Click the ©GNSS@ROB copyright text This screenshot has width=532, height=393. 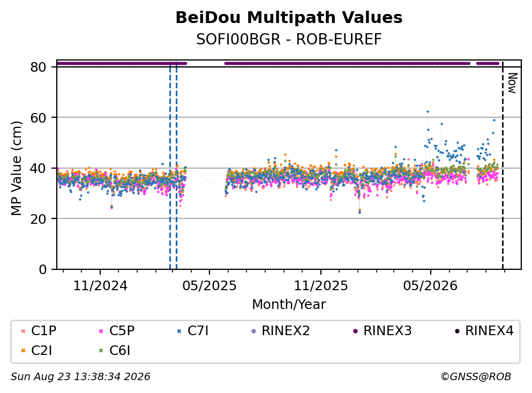[x=476, y=376]
